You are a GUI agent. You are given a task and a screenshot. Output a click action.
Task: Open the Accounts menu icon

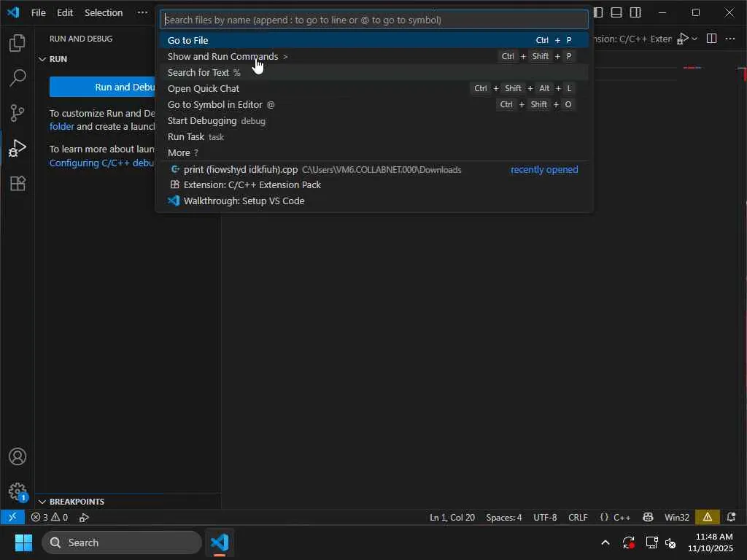coord(18,456)
